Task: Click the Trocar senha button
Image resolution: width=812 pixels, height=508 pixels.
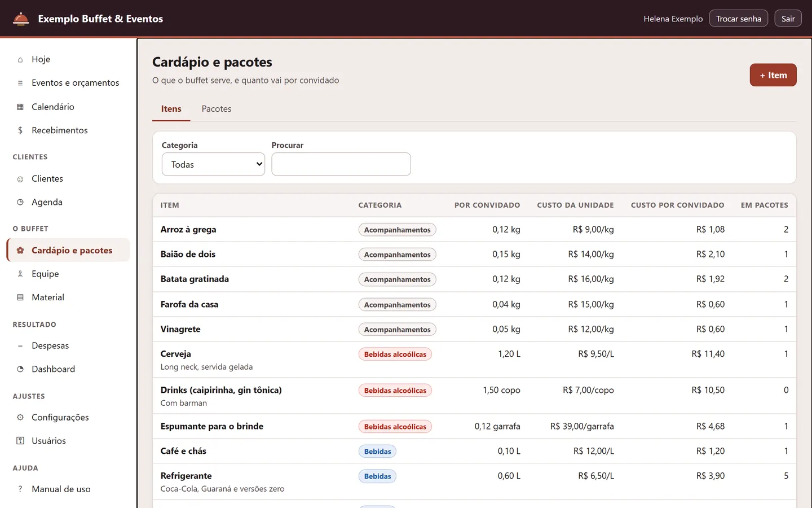Action: pyautogui.click(x=739, y=19)
